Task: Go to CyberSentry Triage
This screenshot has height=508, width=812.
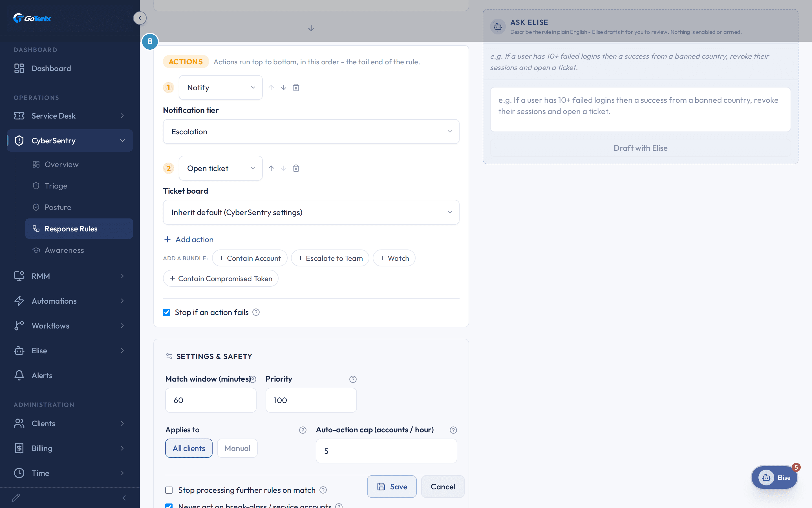Action: pos(79,186)
